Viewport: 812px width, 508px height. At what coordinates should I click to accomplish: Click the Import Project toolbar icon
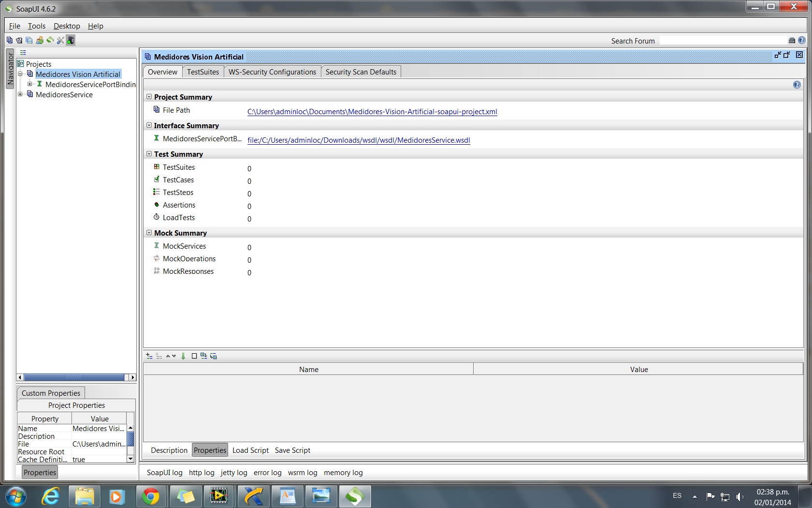[x=19, y=40]
